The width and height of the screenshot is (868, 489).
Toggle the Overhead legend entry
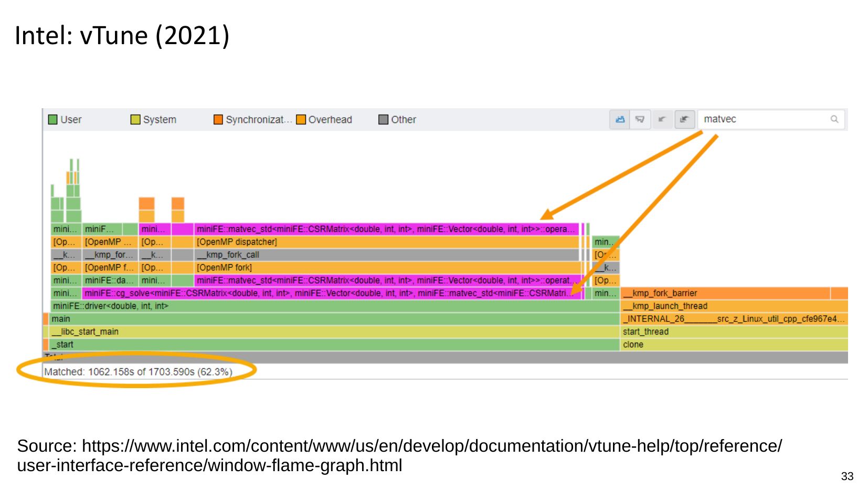301,120
